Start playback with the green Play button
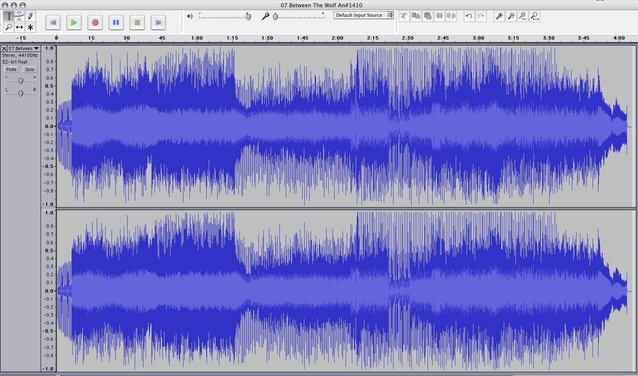The height and width of the screenshot is (376, 638). click(x=74, y=23)
